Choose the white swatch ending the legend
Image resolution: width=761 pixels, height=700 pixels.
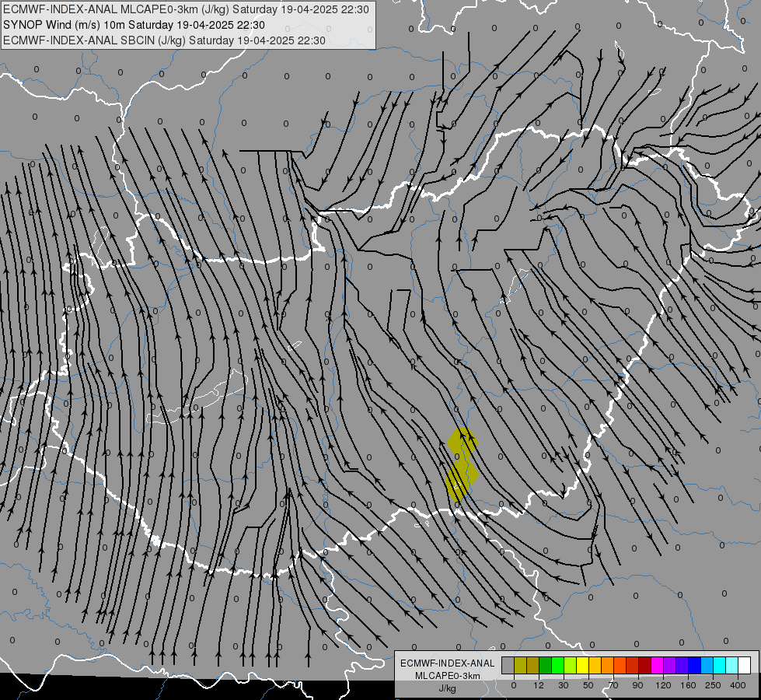(745, 665)
